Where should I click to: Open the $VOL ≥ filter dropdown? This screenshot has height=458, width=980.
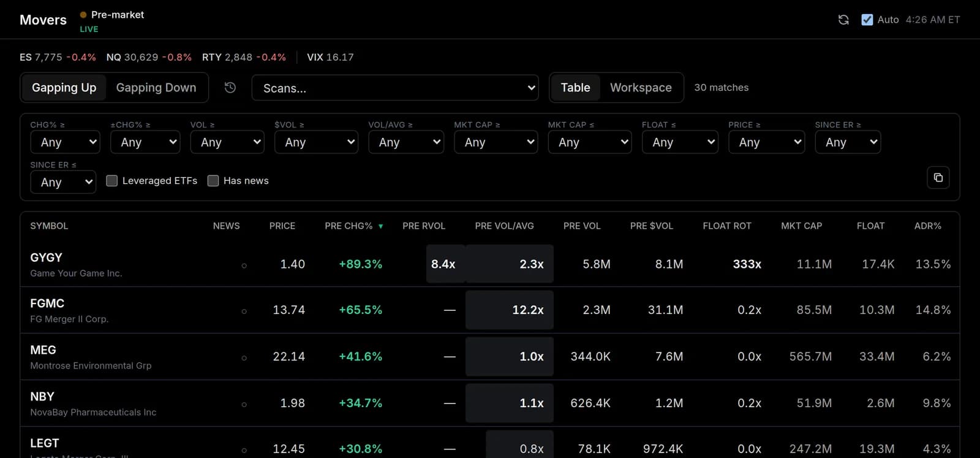[x=316, y=142]
